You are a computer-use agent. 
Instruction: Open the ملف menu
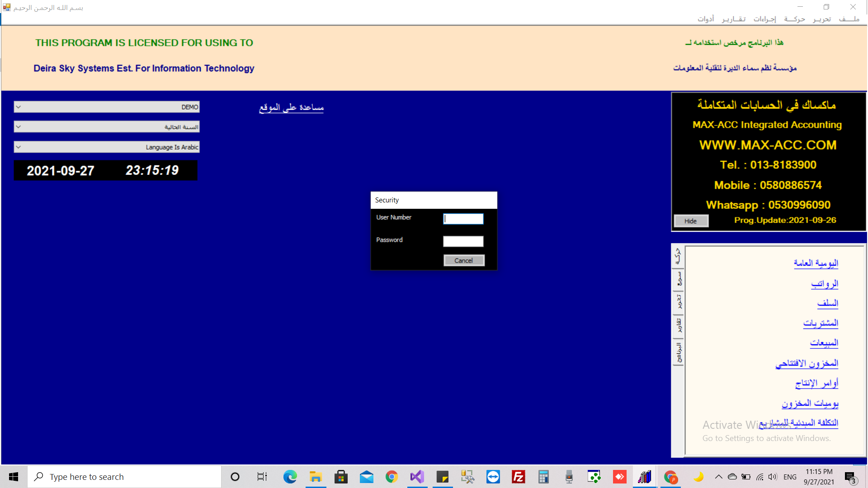click(849, 19)
